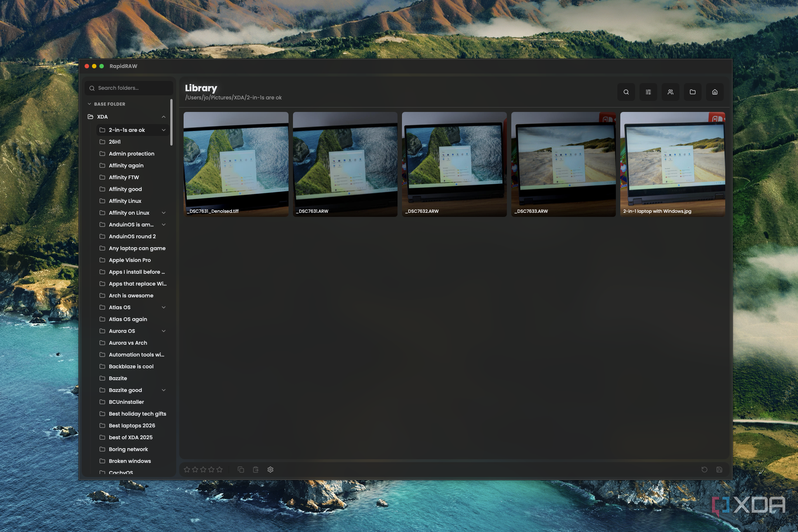Collapse the XDA folder tree
Screen dimensions: 798x532
164,117
